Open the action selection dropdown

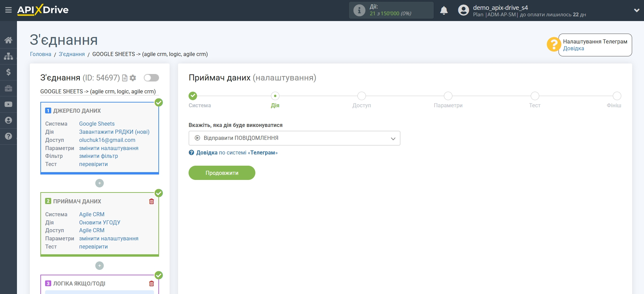[x=294, y=138]
